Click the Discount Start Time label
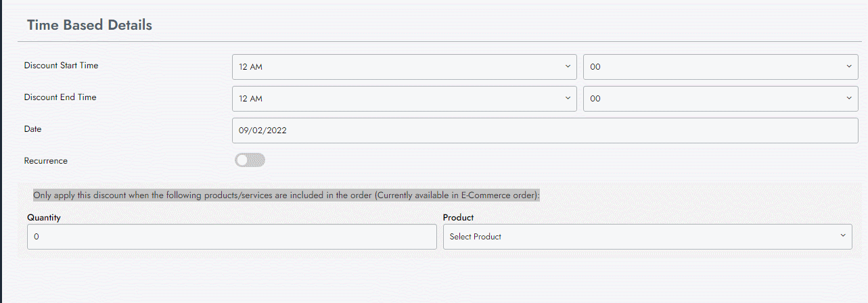The image size is (868, 303). [x=61, y=66]
